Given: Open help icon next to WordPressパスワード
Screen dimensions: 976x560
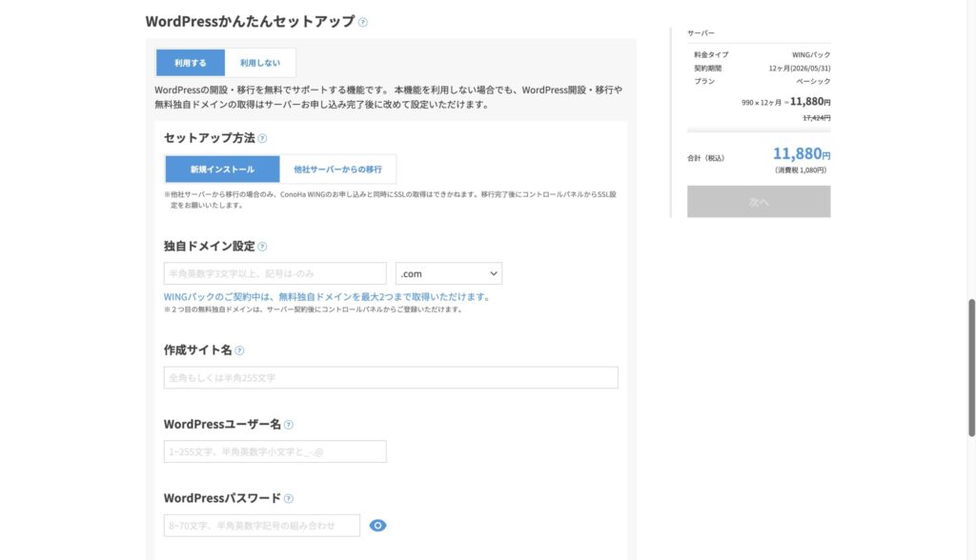Looking at the screenshot, I should tap(288, 498).
